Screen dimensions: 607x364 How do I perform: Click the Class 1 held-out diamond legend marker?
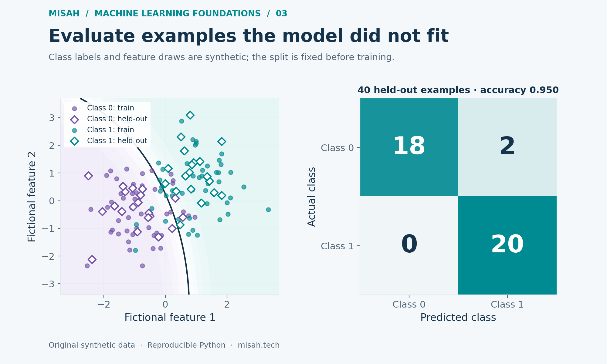click(74, 141)
